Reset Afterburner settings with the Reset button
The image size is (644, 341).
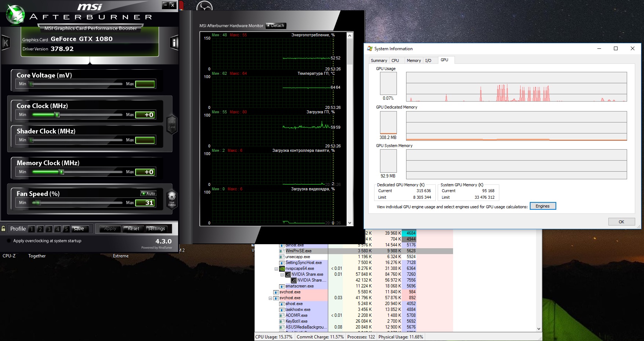click(133, 229)
